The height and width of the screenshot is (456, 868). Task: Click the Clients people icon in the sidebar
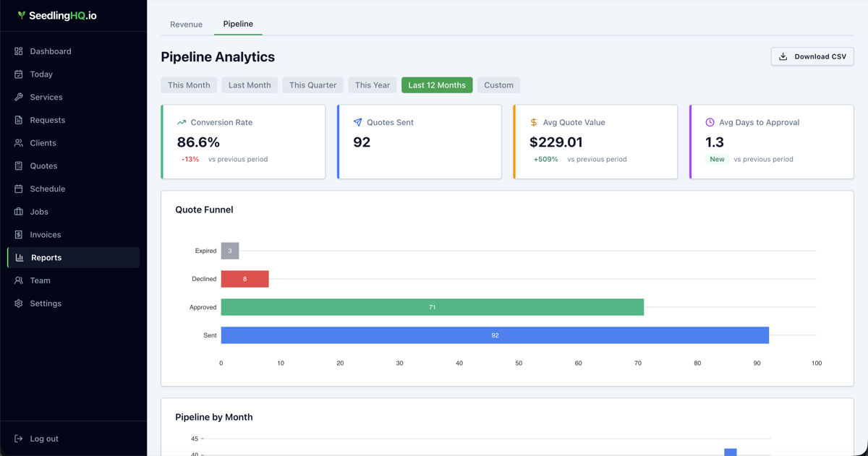tap(18, 142)
